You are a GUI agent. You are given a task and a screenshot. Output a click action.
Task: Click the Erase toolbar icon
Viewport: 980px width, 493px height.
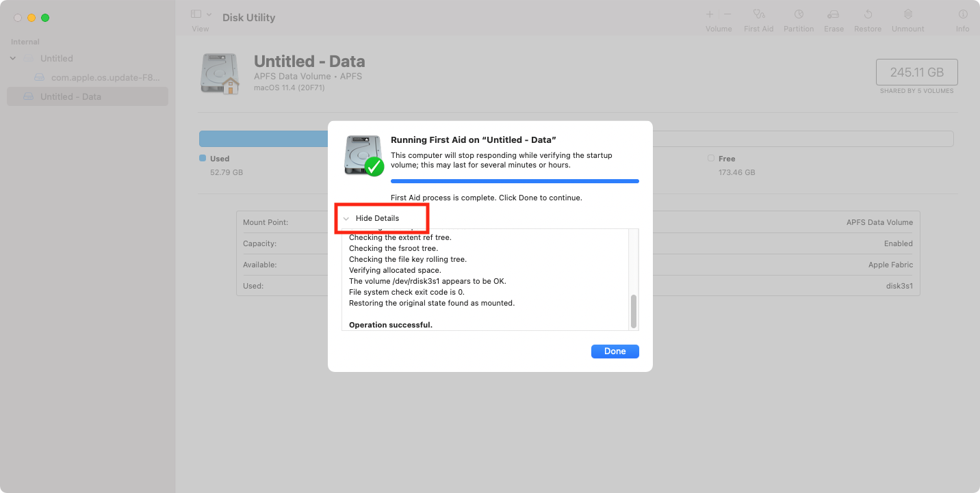click(834, 14)
